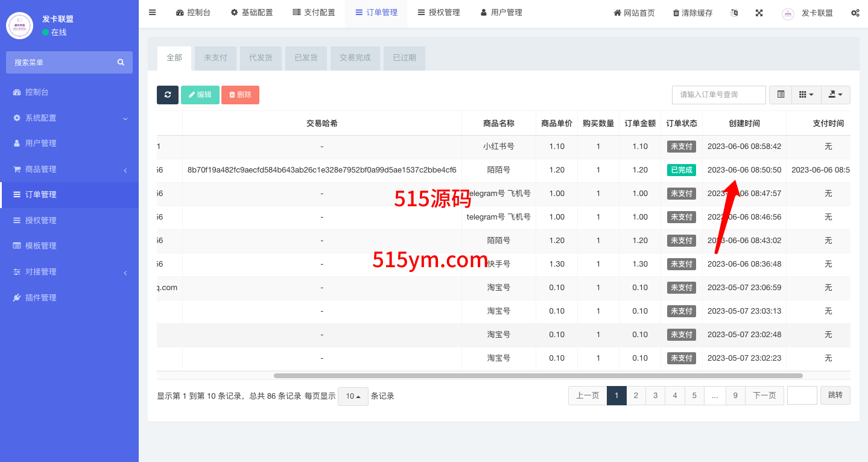Image resolution: width=868 pixels, height=462 pixels.
Task: Go to page 2 in pagination
Action: click(x=636, y=396)
